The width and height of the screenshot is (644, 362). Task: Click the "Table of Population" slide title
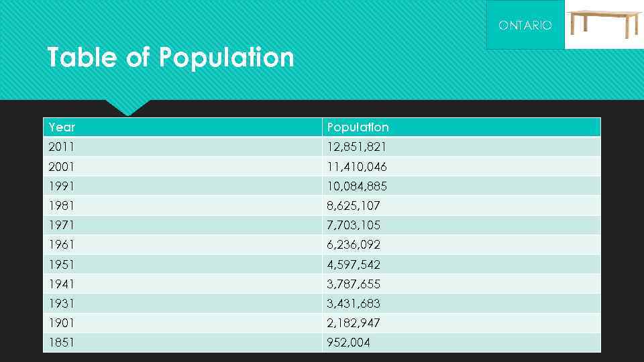(x=170, y=58)
